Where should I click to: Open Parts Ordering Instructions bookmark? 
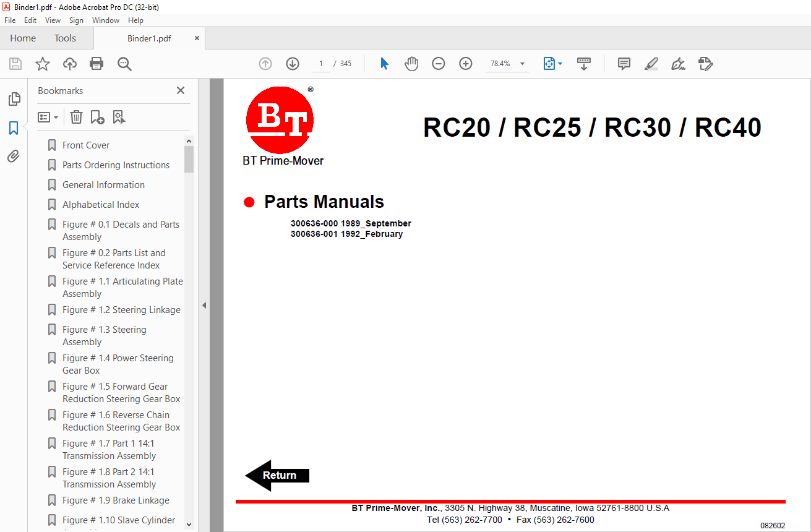116,165
